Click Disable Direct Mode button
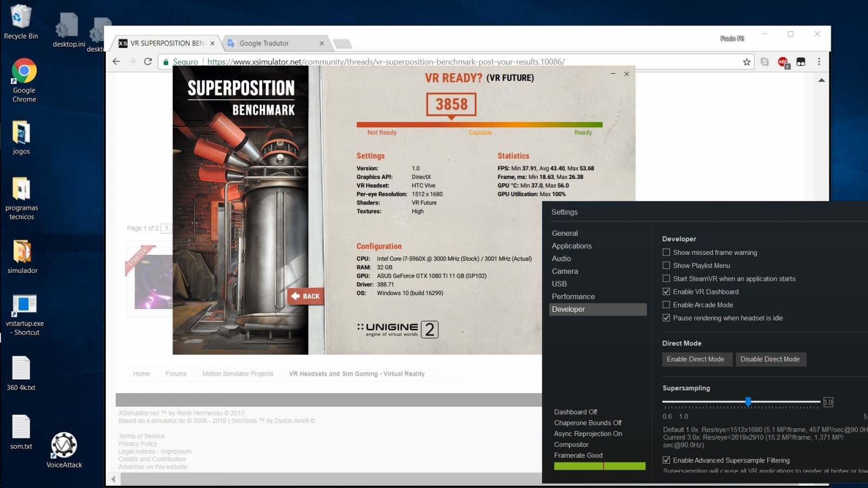868x488 pixels. point(770,359)
